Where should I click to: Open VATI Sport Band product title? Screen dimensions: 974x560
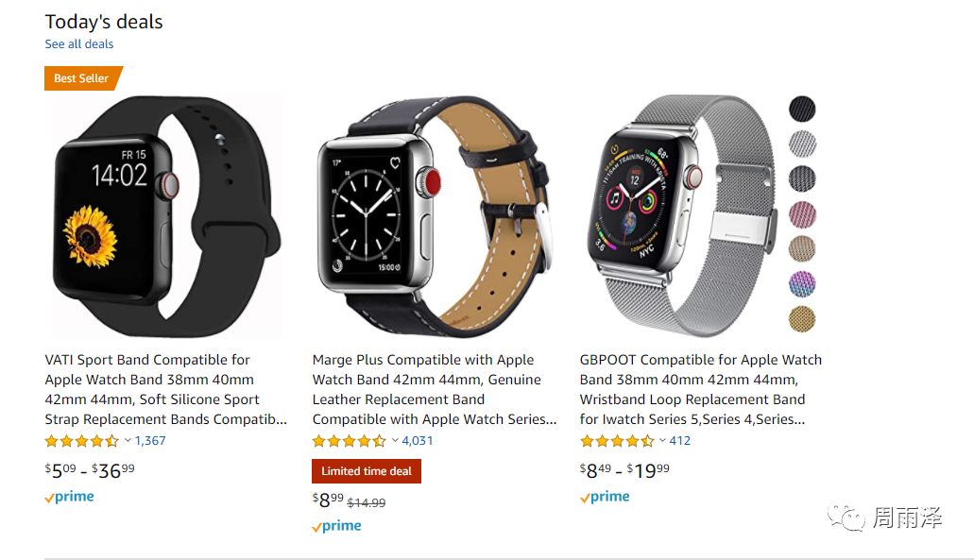(166, 389)
